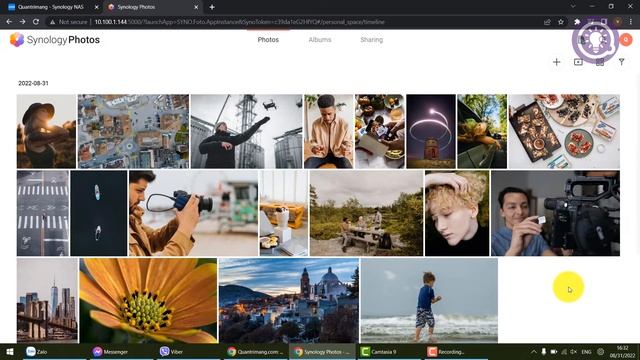Switch to the ENG input language indicator

(x=587, y=351)
